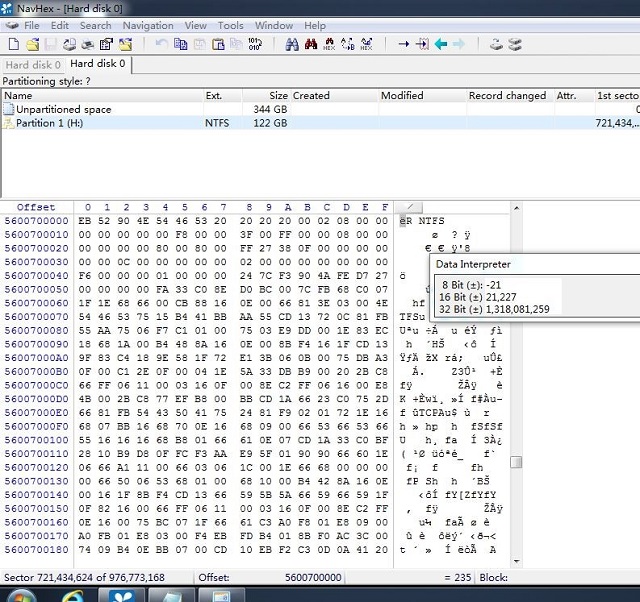Click the text column charset toggle button
The image size is (640, 602).
pos(409,207)
